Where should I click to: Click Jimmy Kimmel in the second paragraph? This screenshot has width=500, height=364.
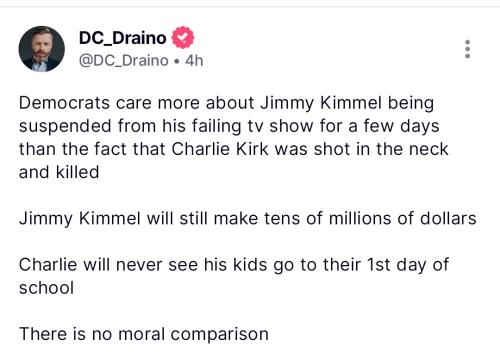79,219
